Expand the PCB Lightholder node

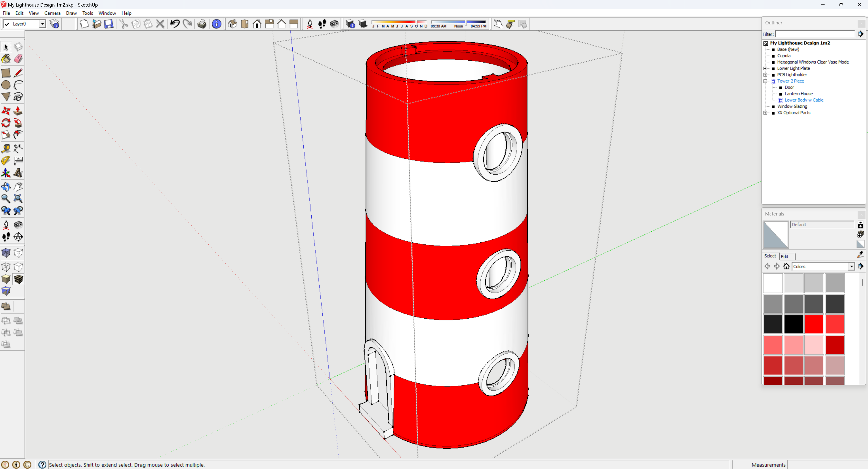tap(765, 75)
